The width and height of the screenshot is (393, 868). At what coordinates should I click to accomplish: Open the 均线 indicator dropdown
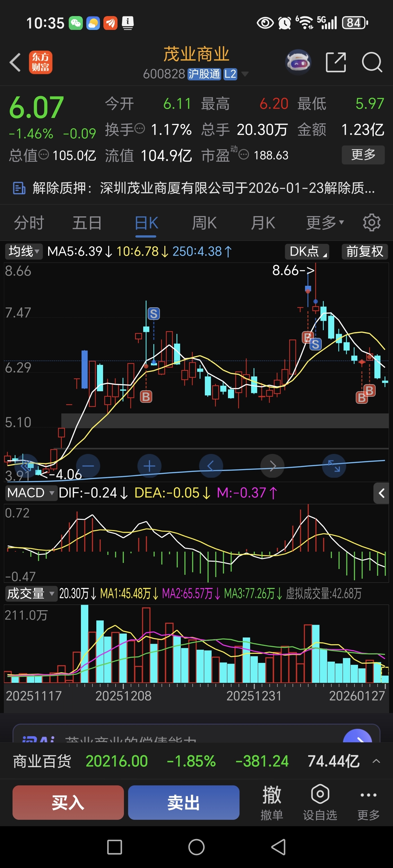click(24, 251)
